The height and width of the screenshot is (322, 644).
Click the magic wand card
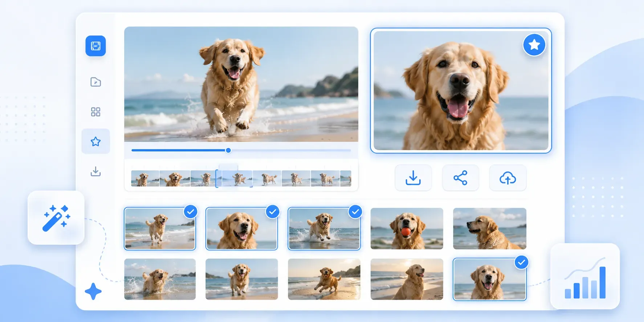click(56, 217)
